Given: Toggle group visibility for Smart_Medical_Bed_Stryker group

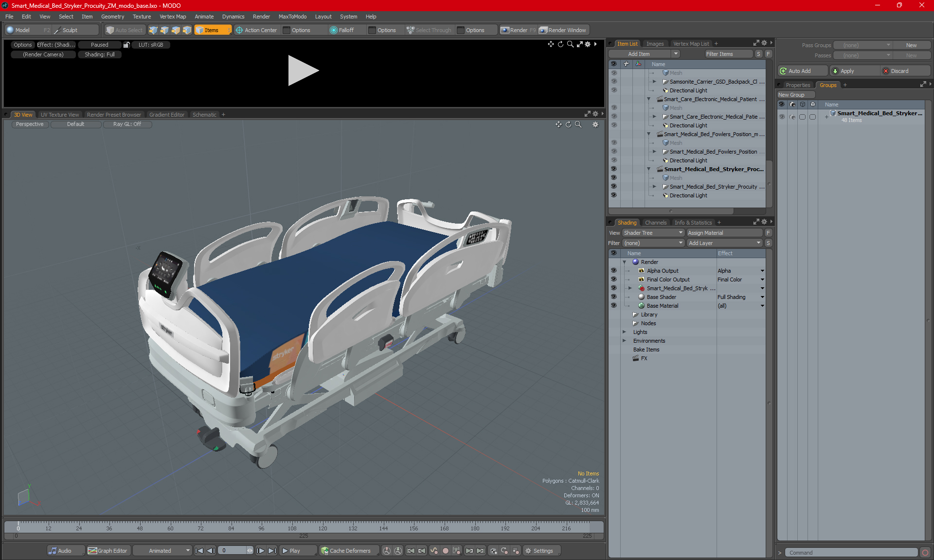Looking at the screenshot, I should pos(782,117).
